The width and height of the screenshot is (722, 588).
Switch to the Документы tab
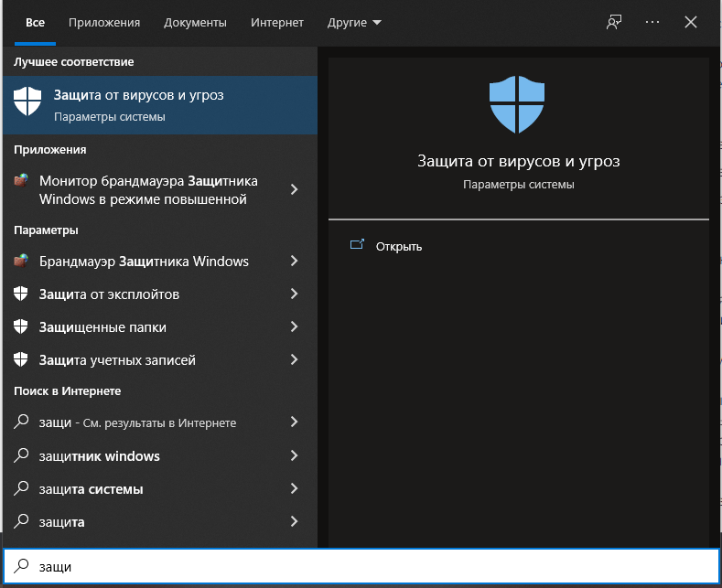[195, 23]
